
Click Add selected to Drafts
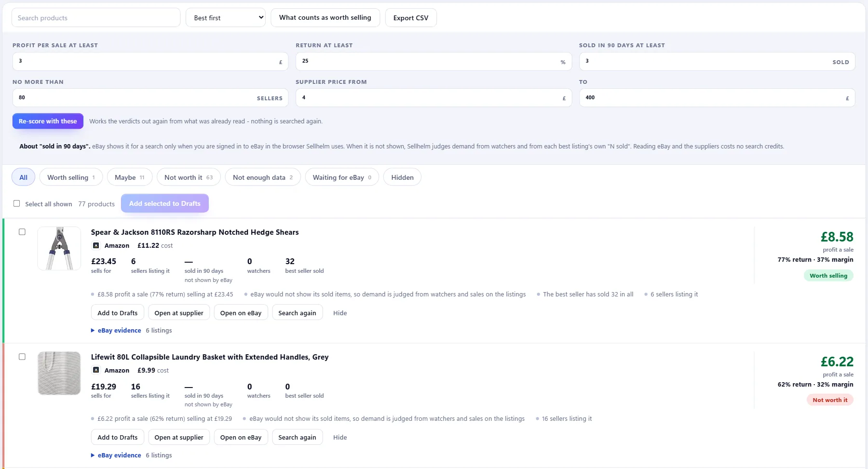click(165, 203)
